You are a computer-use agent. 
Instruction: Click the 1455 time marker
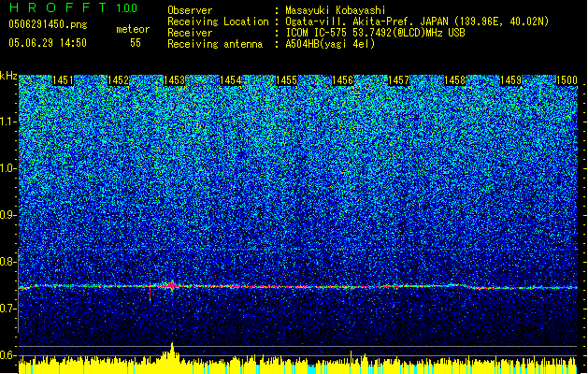tap(286, 80)
